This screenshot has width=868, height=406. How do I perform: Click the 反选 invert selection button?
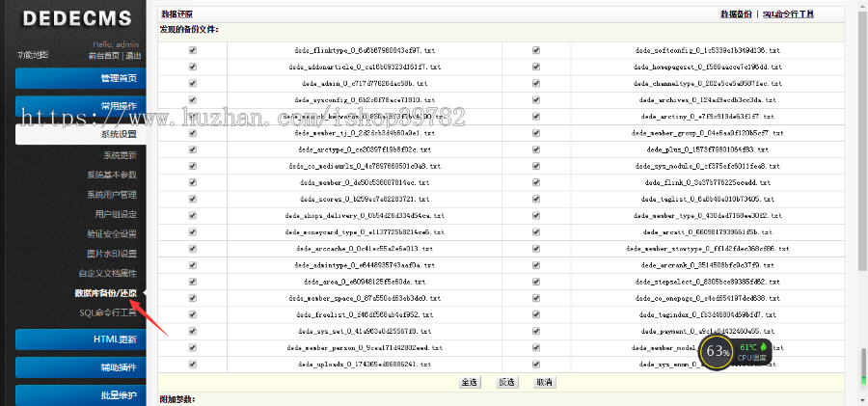tap(507, 382)
